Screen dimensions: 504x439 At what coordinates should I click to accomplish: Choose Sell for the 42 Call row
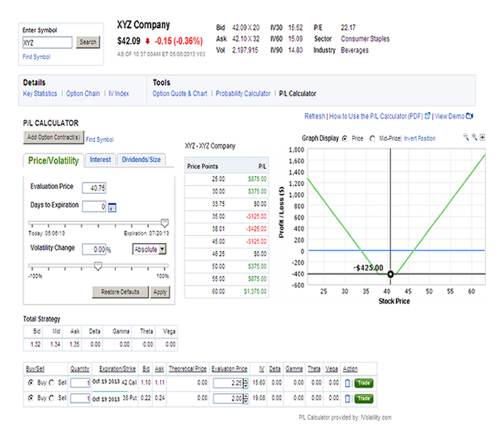[54, 383]
